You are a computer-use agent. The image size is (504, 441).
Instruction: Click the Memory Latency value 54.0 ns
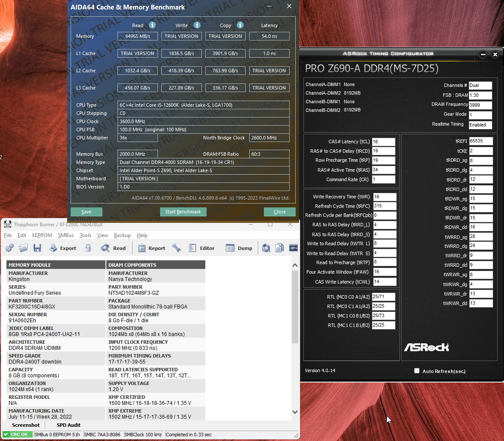269,36
